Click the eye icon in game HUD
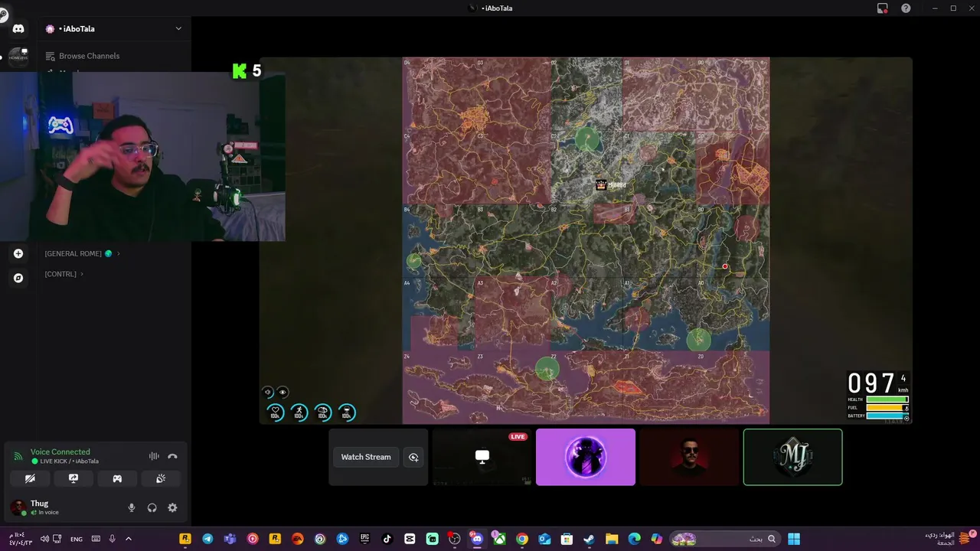This screenshot has width=980, height=551. click(x=283, y=392)
